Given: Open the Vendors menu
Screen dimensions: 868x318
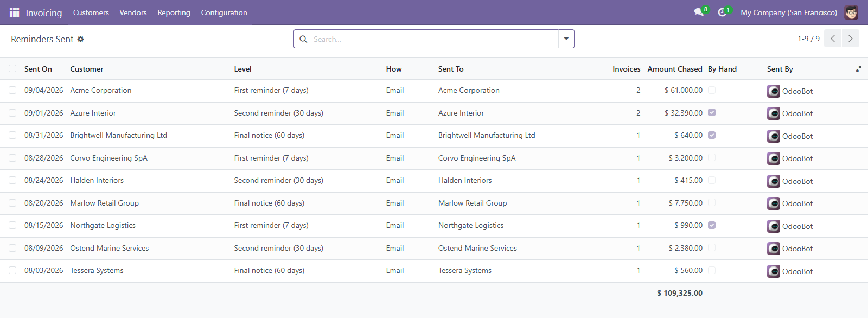Looking at the screenshot, I should [133, 12].
